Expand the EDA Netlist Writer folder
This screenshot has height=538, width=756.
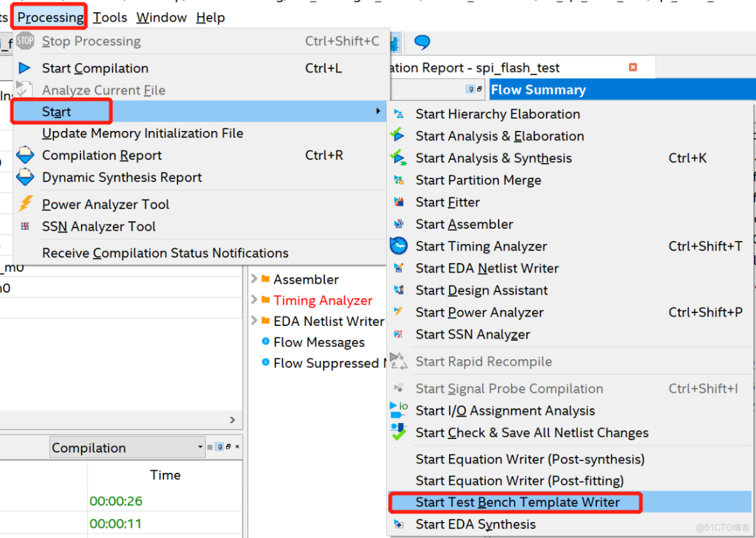254,321
